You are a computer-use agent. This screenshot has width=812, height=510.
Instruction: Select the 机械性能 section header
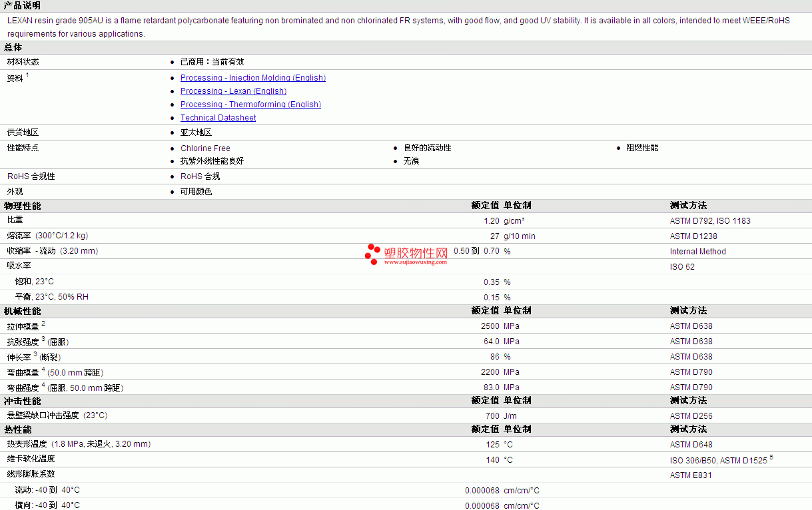22,311
